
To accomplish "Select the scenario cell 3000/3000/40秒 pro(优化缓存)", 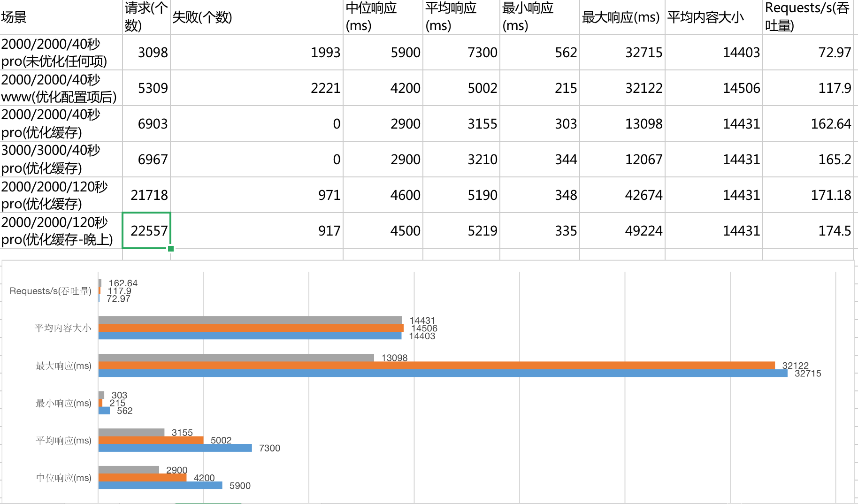I will 61,160.
